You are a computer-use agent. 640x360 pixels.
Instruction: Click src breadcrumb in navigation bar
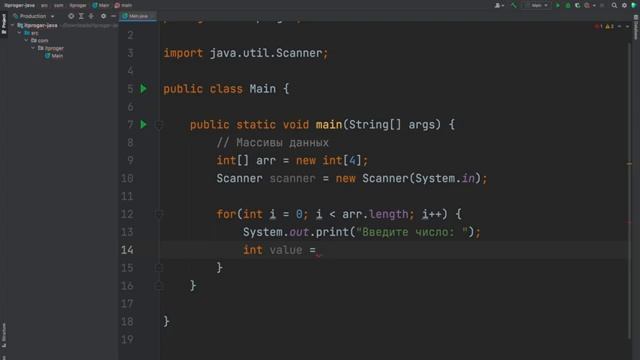[x=44, y=5]
